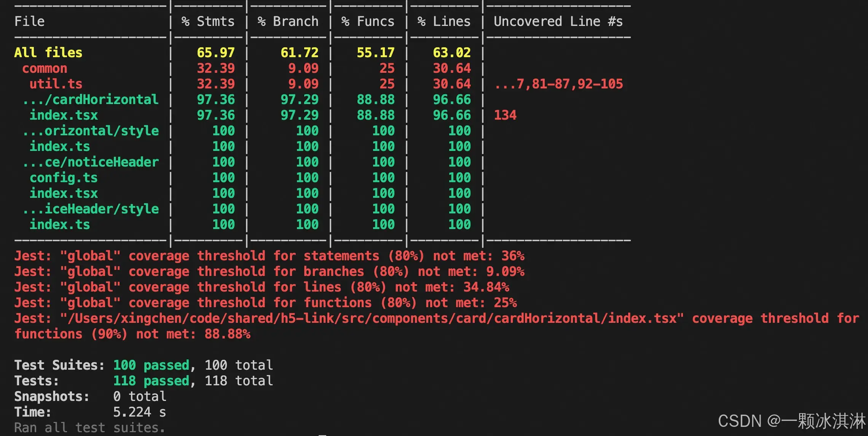Click the 'Uncovered Line #s' header

coord(558,21)
